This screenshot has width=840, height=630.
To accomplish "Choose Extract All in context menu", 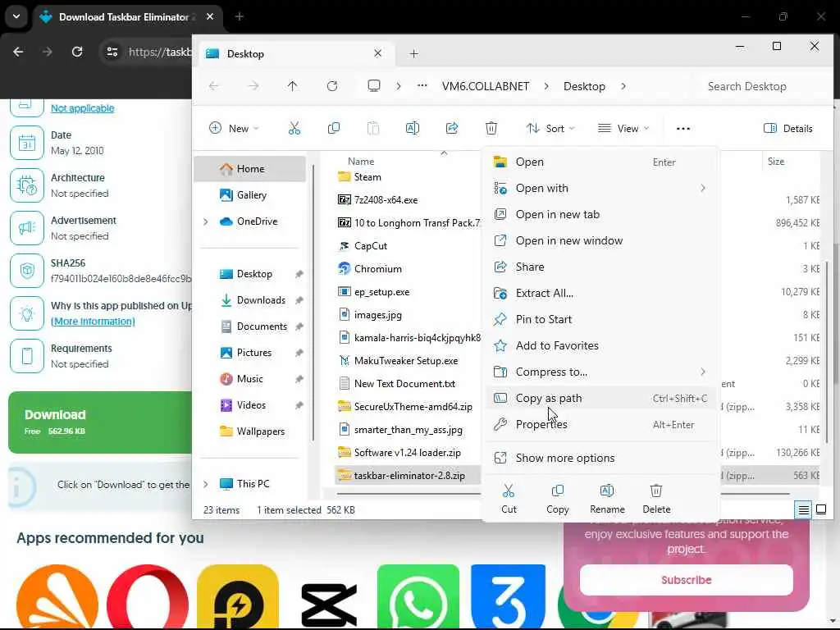I will coord(601,293).
